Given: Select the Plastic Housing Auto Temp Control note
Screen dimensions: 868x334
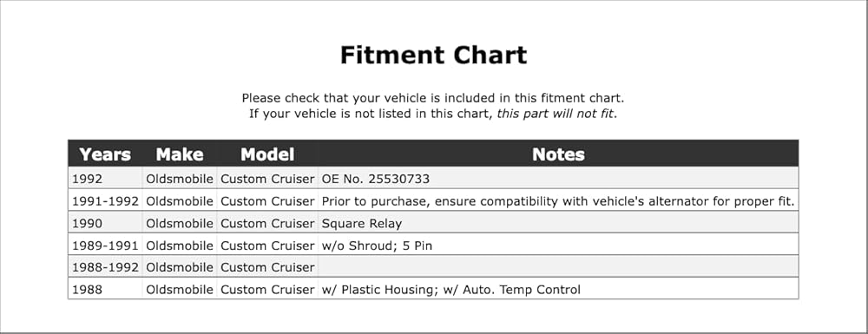Looking at the screenshot, I should 451,290.
